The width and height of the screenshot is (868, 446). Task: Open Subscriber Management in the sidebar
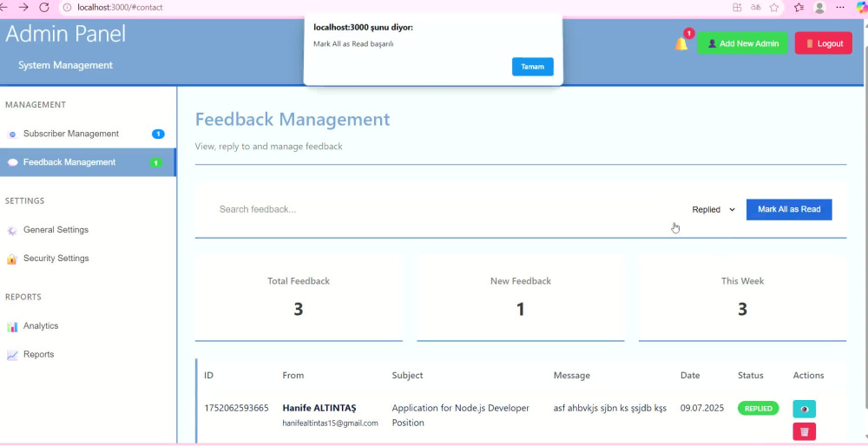(88, 134)
